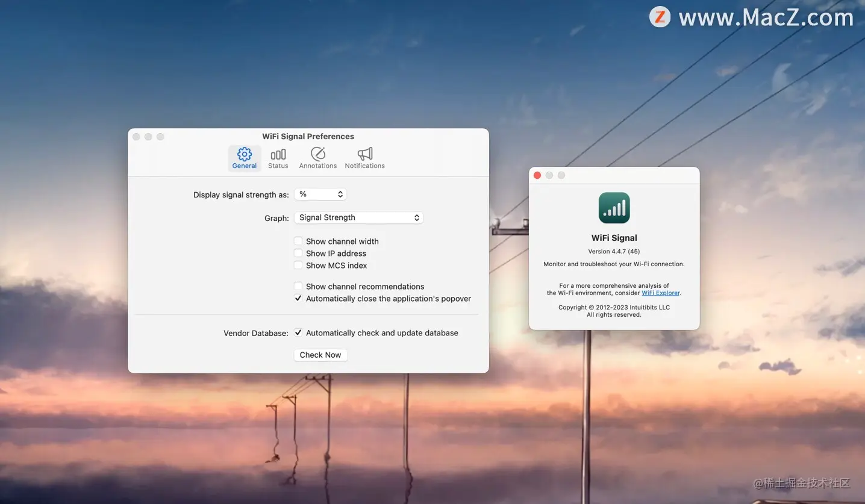Click the Copyright 2012-2023 Intuitibits LLC text

point(614,308)
